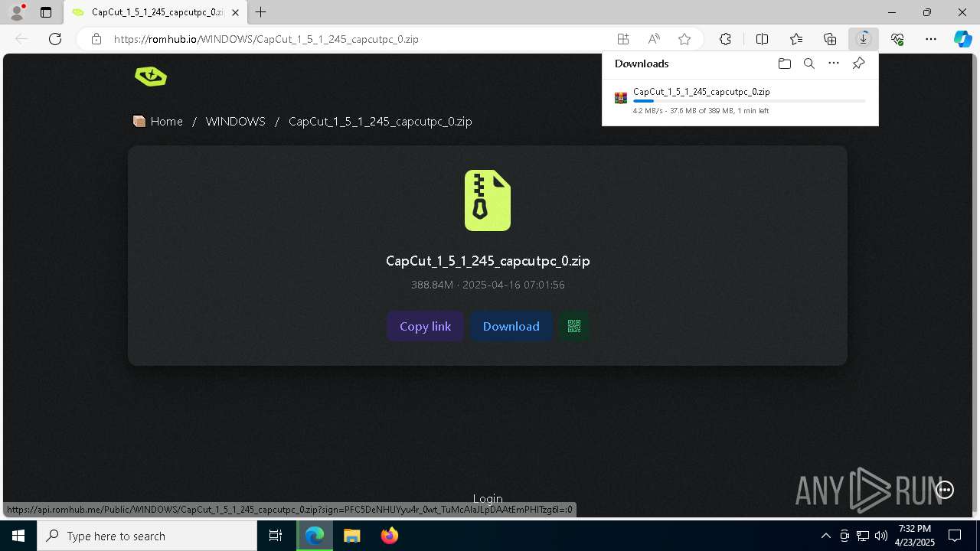Click the romhub.io address bar
This screenshot has height=551, width=980.
tap(360, 39)
